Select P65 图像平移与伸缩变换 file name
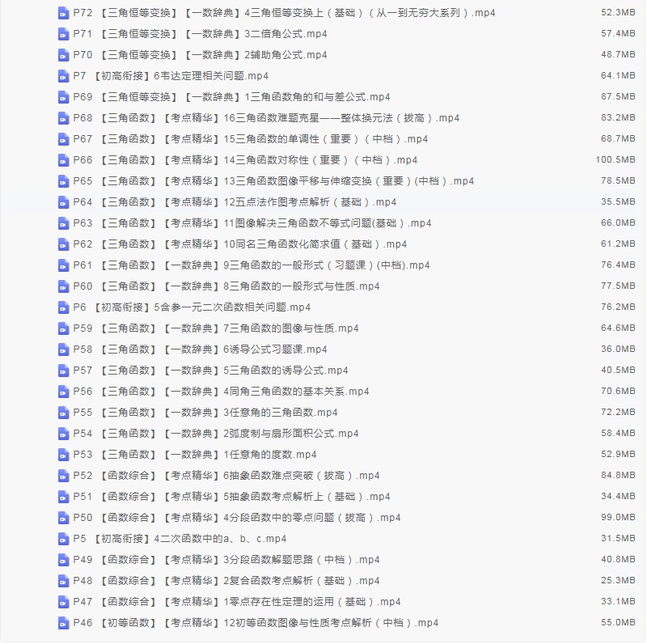 (x=273, y=181)
